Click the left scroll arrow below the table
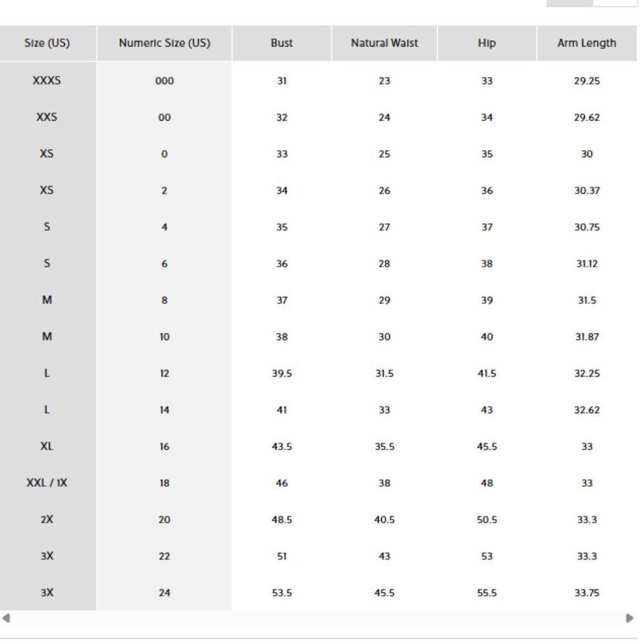644x644 pixels. coord(6,618)
